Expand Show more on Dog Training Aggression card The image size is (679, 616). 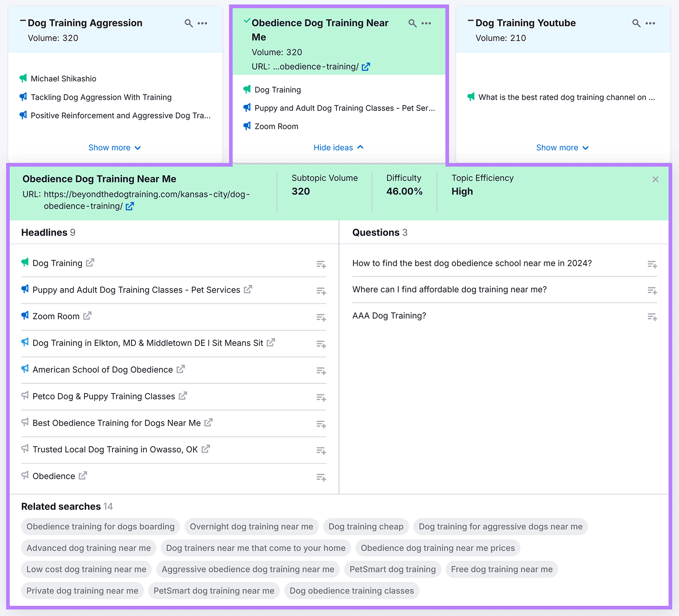click(115, 147)
